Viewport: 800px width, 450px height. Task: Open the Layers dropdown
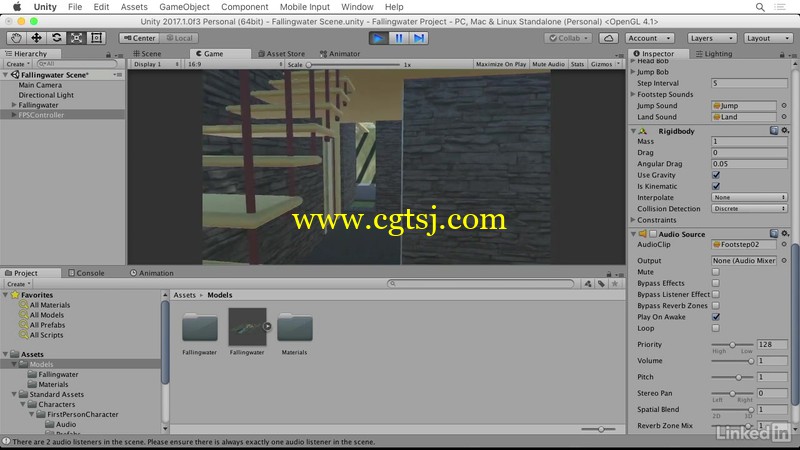711,38
